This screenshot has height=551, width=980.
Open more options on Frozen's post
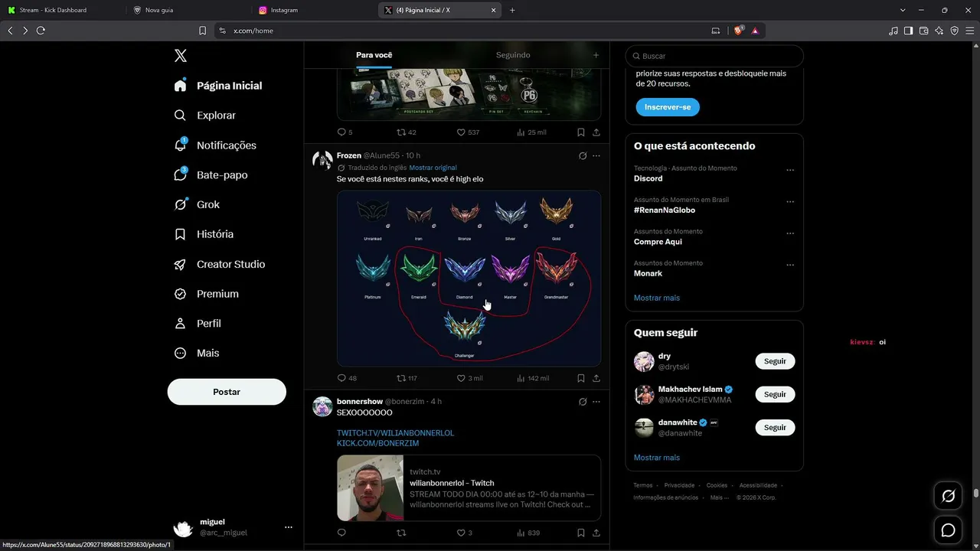coord(596,155)
